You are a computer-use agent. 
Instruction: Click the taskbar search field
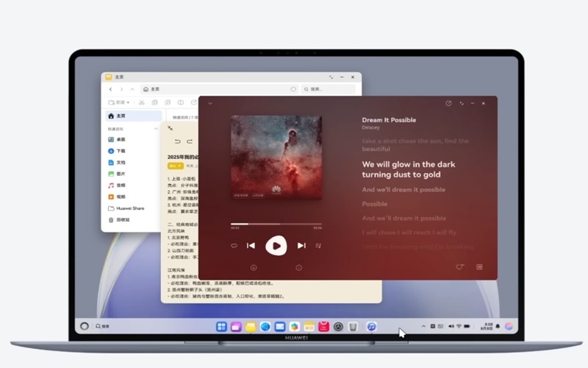pyautogui.click(x=103, y=326)
